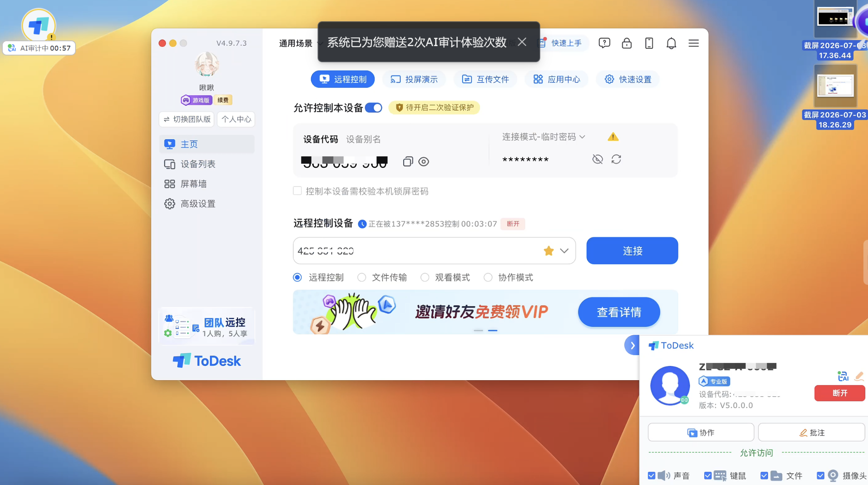
Task: Reveal the temporary password
Action: tap(597, 159)
